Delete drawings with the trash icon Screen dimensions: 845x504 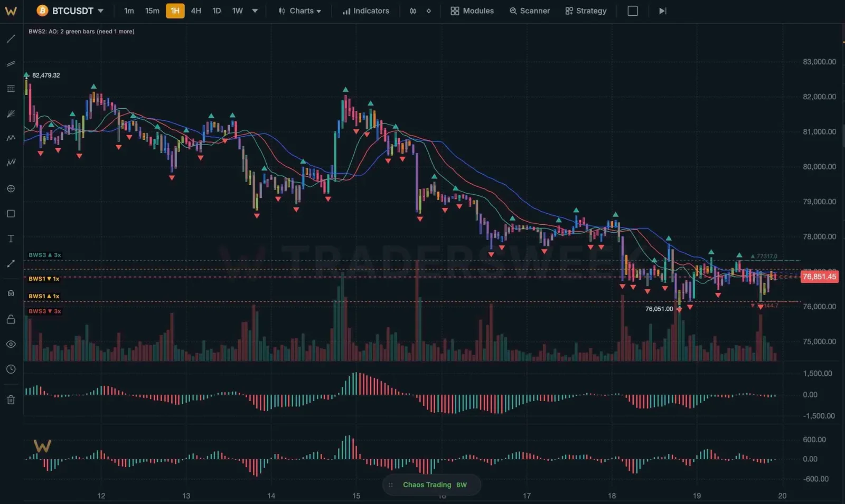(x=11, y=400)
